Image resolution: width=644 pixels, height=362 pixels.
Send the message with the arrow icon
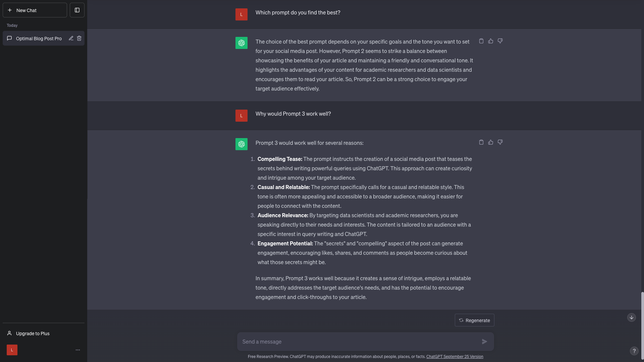[x=485, y=342]
